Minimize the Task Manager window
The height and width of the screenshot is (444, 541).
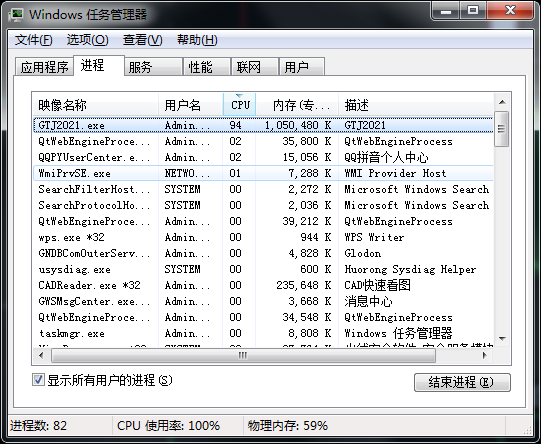tap(445, 11)
